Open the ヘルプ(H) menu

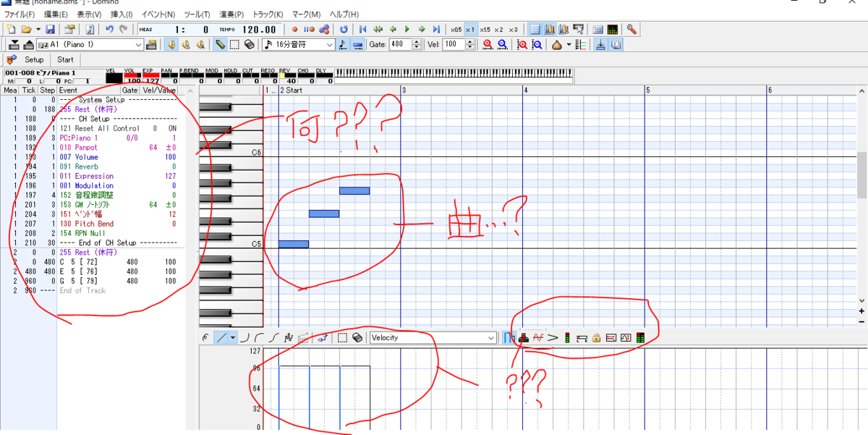tap(344, 14)
